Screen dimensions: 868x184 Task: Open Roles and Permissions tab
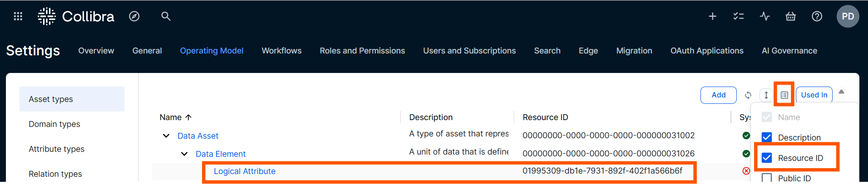[362, 51]
